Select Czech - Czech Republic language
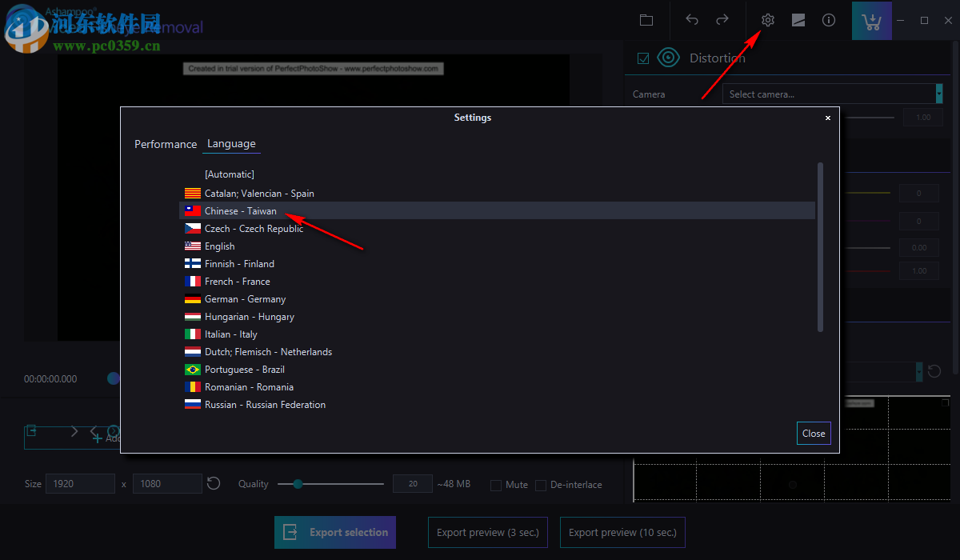 (x=497, y=229)
